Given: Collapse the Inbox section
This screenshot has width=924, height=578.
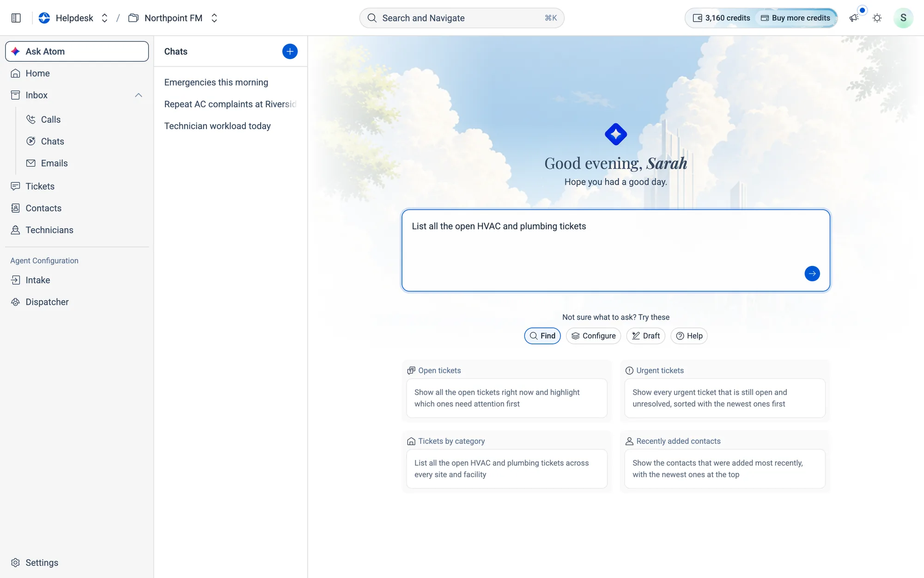Looking at the screenshot, I should point(138,95).
